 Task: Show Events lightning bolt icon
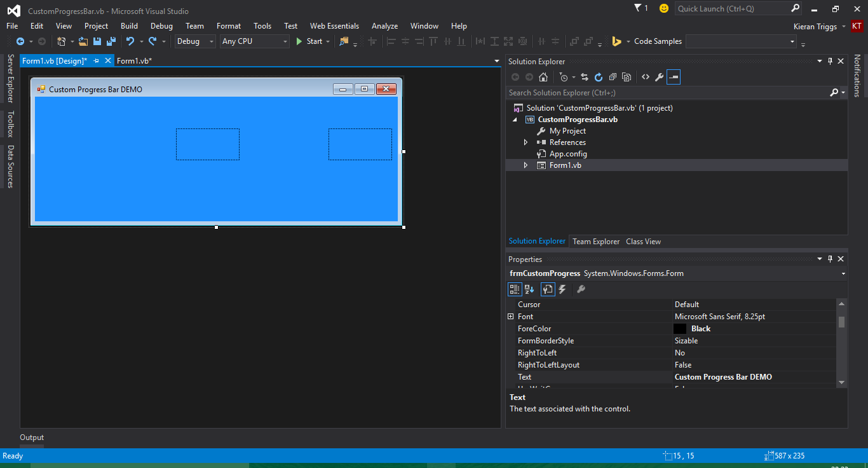point(562,289)
